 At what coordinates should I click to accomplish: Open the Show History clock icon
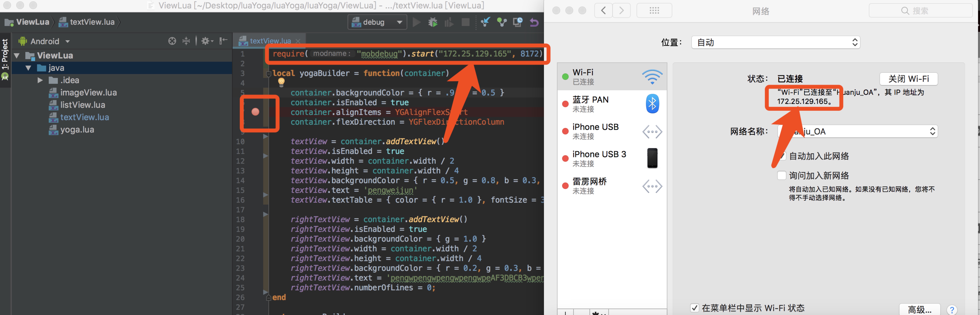pos(518,22)
